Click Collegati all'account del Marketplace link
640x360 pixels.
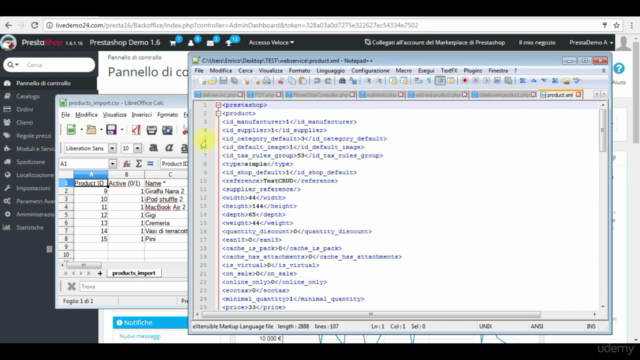point(434,42)
